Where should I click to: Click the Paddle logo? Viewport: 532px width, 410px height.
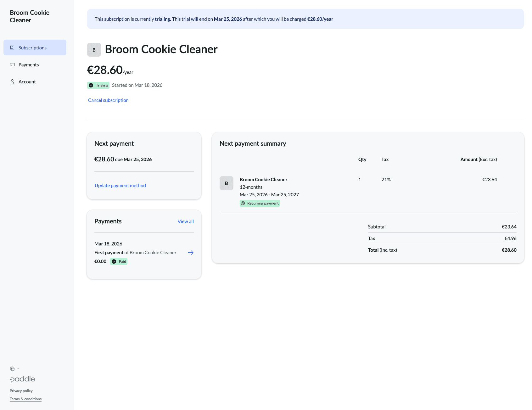tap(22, 379)
